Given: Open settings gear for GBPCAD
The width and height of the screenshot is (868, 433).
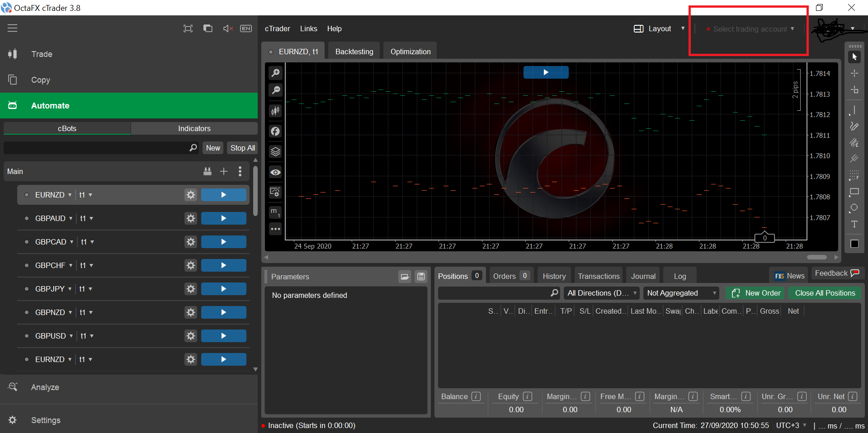Looking at the screenshot, I should pos(191,242).
